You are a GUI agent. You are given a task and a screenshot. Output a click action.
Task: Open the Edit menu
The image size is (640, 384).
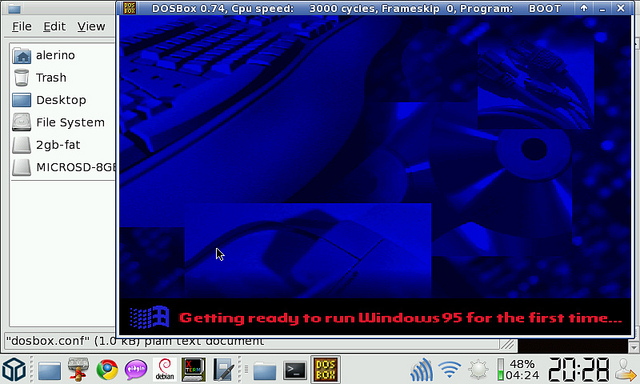point(54,27)
